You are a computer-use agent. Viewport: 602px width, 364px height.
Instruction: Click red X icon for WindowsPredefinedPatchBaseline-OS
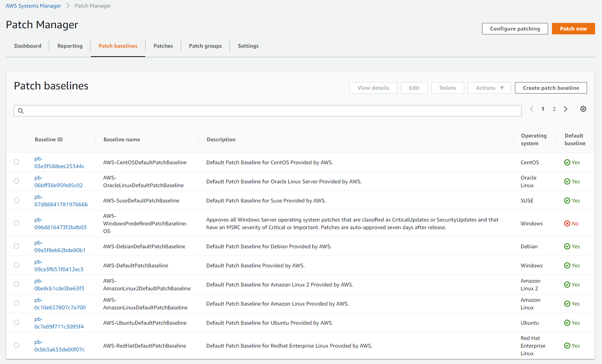567,223
